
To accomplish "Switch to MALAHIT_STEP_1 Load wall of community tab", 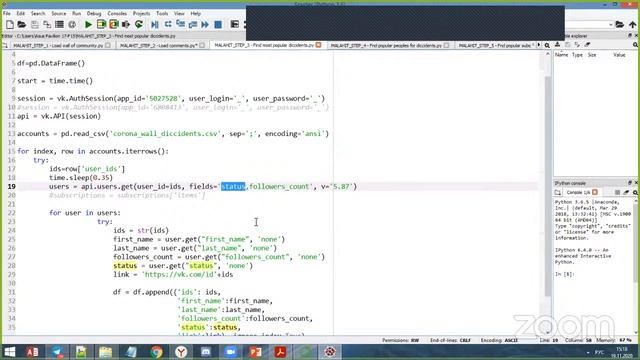I will tap(57, 45).
